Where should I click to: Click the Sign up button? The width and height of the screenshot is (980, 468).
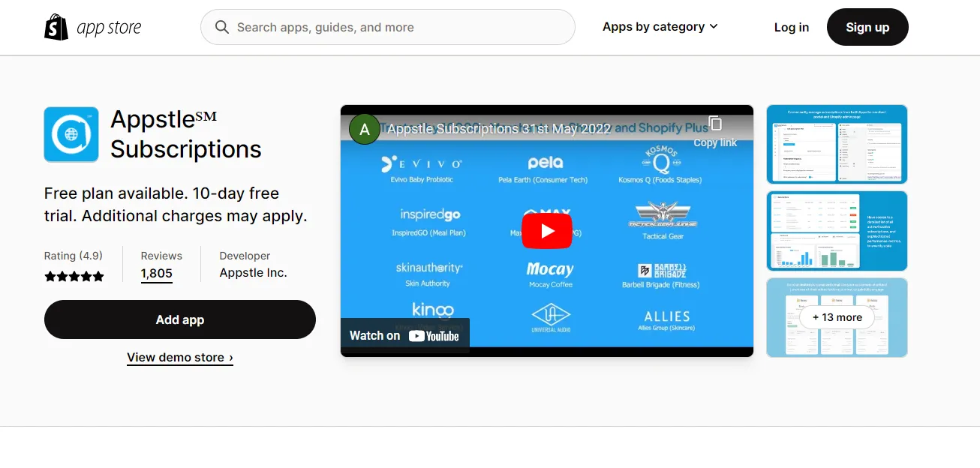point(867,27)
